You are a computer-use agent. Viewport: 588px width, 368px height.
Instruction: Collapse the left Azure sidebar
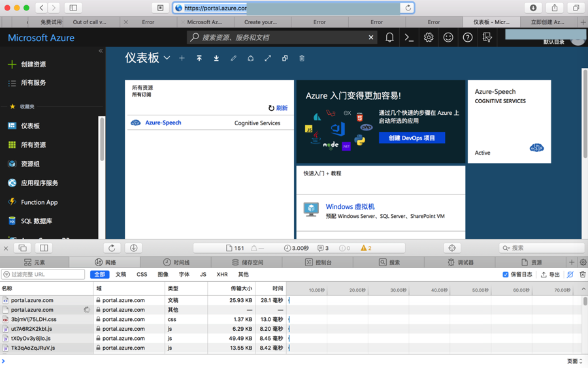(101, 50)
